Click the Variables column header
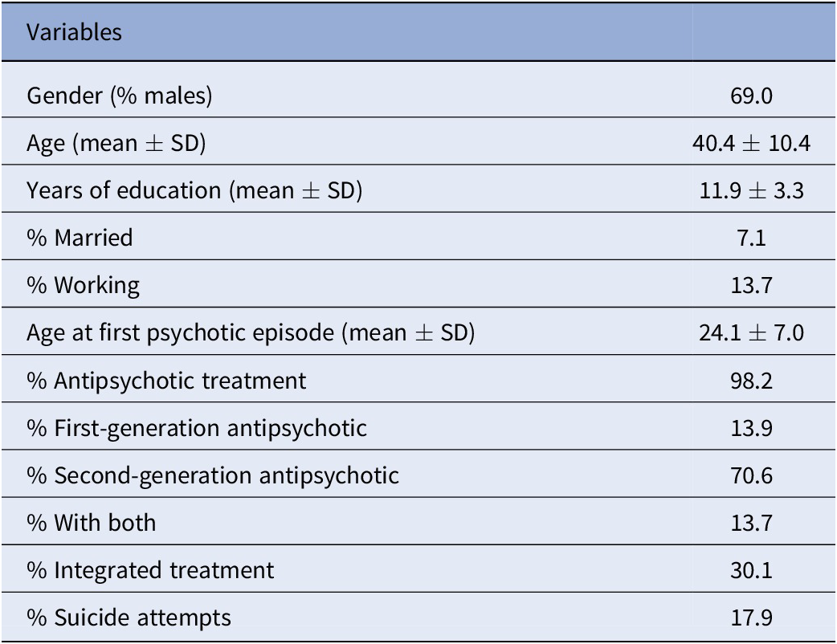This screenshot has height=644, width=837. click(75, 32)
